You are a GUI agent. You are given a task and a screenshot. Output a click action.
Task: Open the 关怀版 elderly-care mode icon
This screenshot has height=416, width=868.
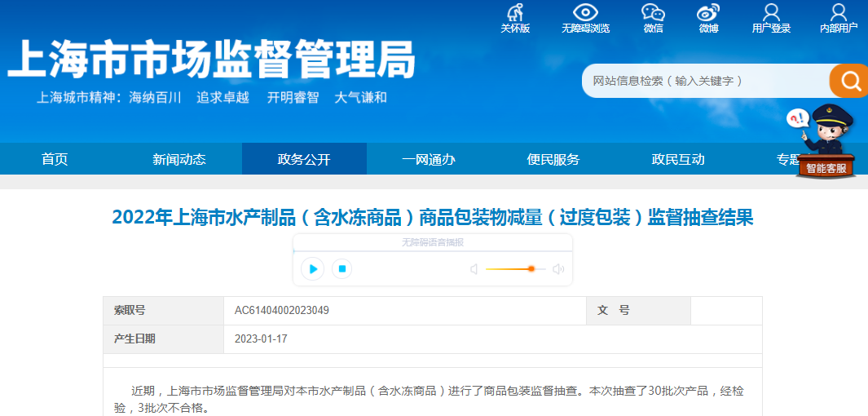point(515,13)
